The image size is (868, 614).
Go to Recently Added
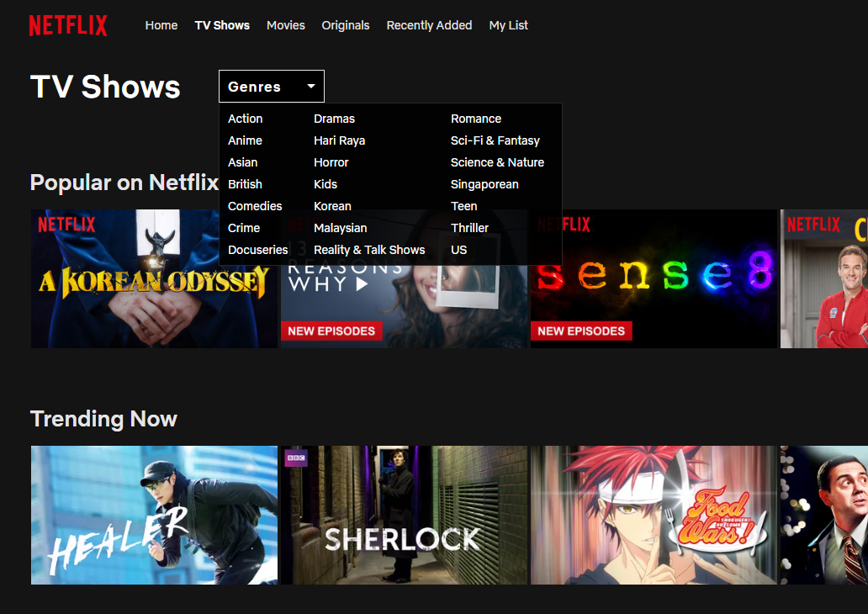click(x=429, y=25)
